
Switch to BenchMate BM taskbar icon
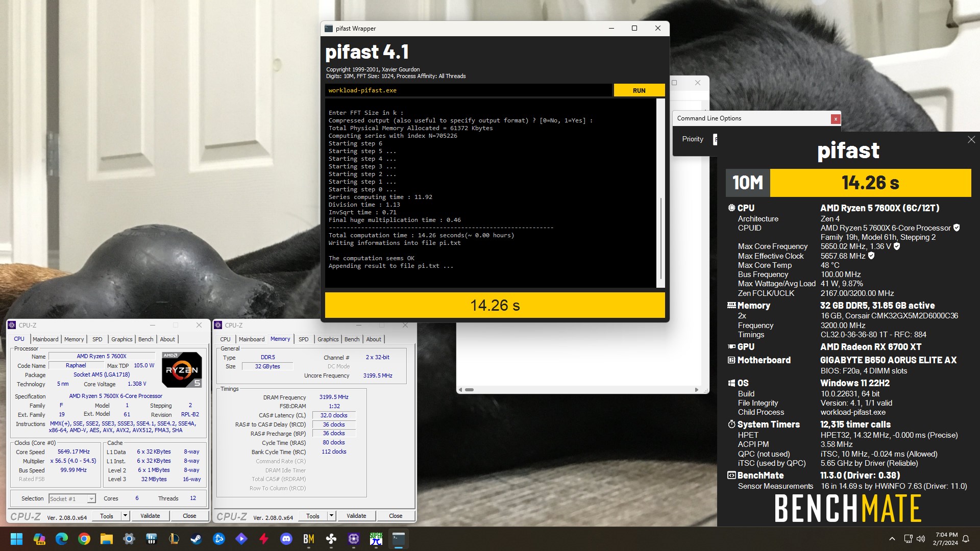(308, 539)
